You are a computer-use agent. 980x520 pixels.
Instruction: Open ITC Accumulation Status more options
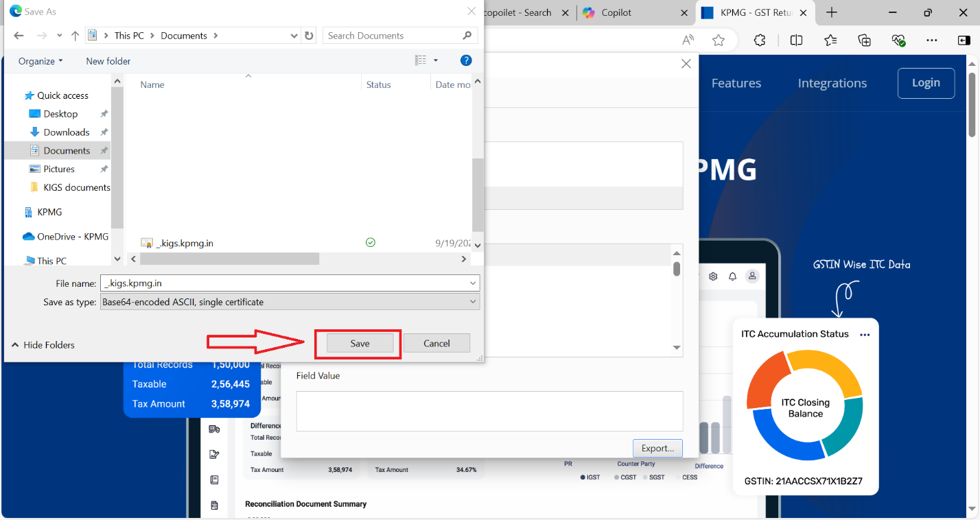point(865,334)
